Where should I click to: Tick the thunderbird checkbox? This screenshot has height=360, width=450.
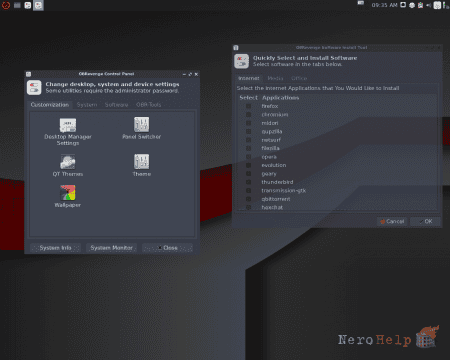(x=248, y=182)
